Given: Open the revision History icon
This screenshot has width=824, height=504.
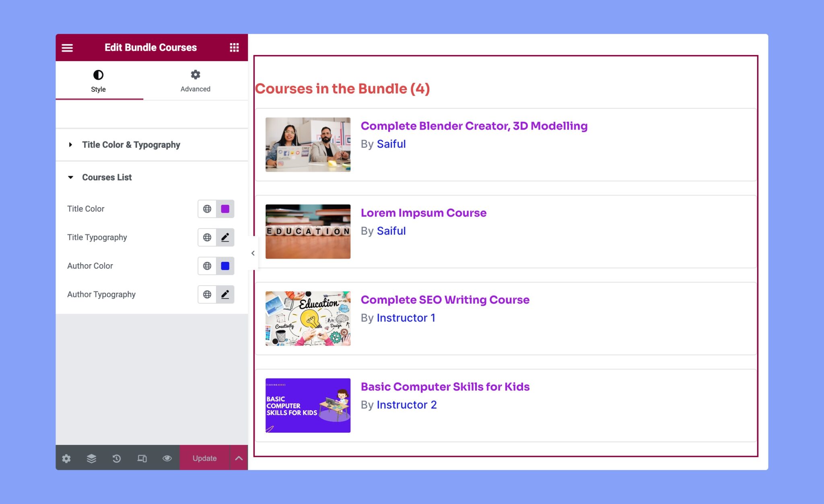Looking at the screenshot, I should tap(117, 458).
